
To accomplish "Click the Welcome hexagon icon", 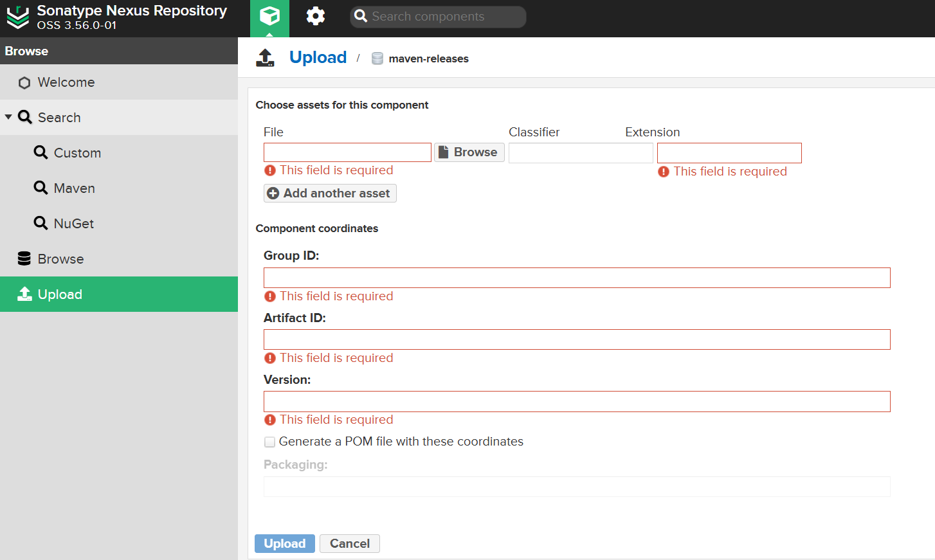I will [x=24, y=83].
